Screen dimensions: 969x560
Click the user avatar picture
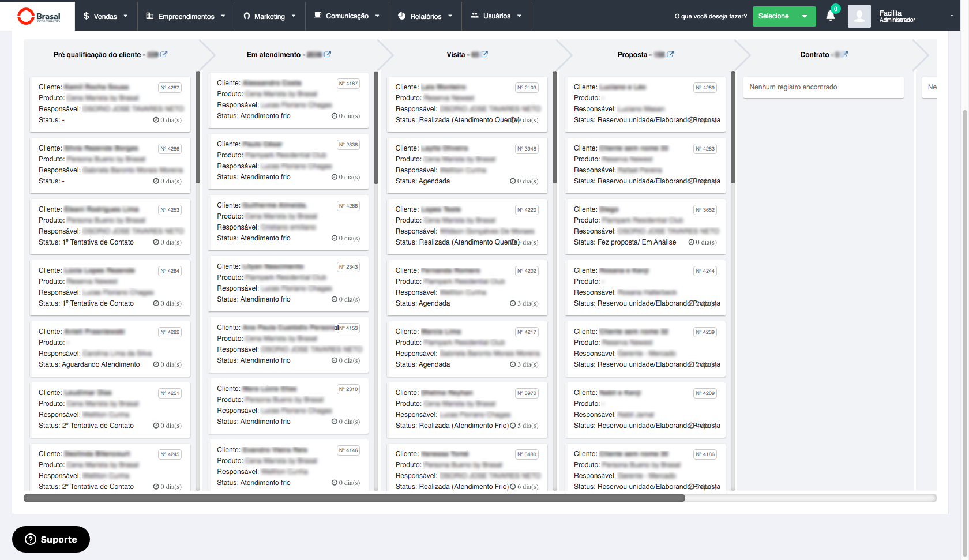[x=859, y=16]
